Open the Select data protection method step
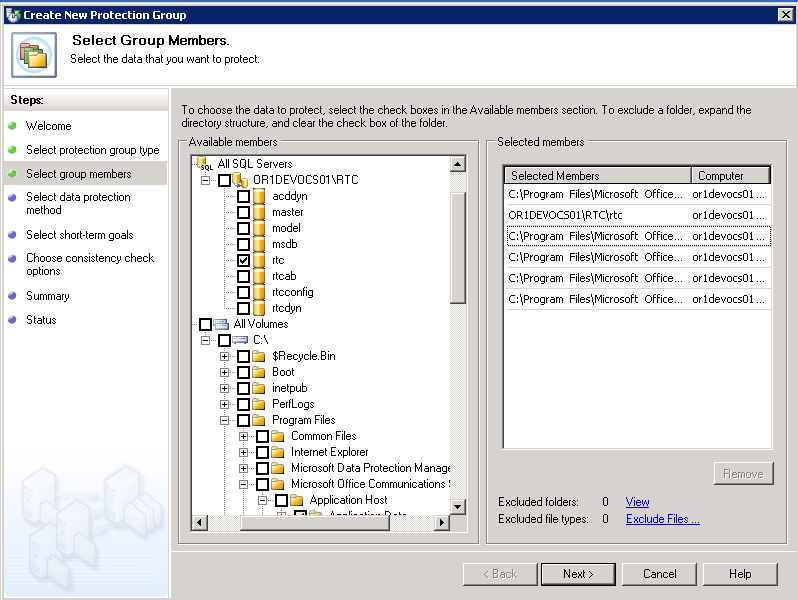 pyautogui.click(x=78, y=203)
